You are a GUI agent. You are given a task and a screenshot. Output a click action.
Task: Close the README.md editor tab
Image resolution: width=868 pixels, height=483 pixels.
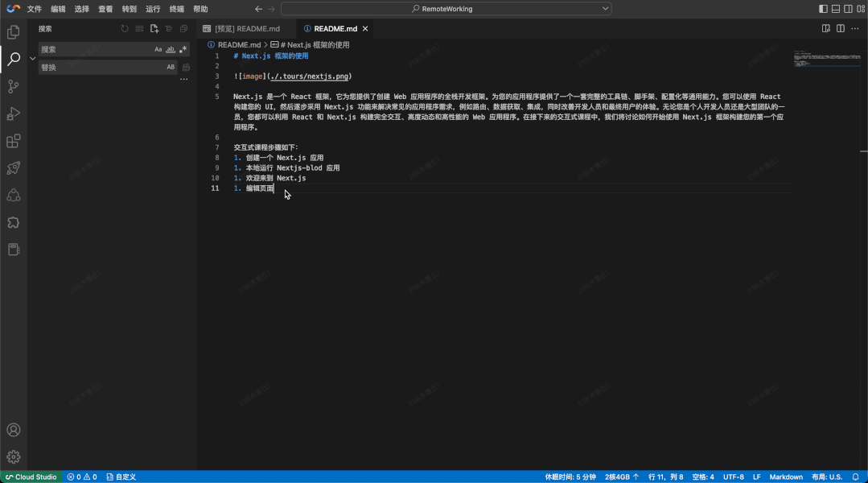coord(365,29)
